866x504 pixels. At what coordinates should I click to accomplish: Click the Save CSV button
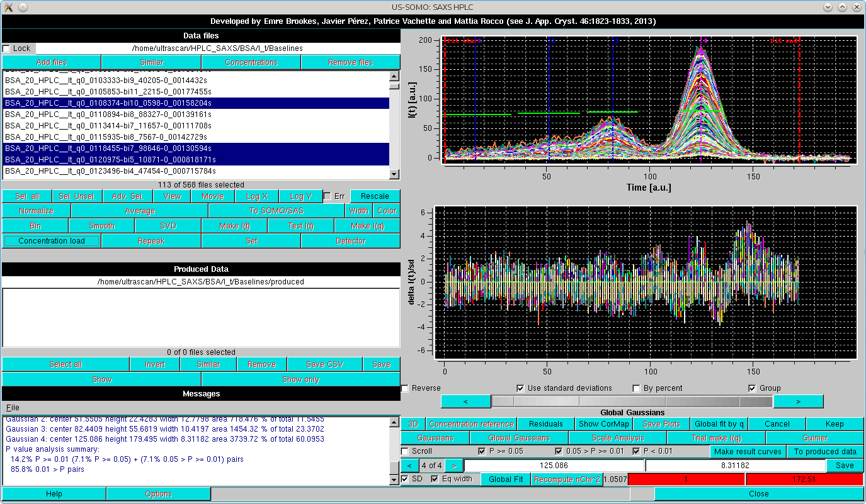[325, 364]
